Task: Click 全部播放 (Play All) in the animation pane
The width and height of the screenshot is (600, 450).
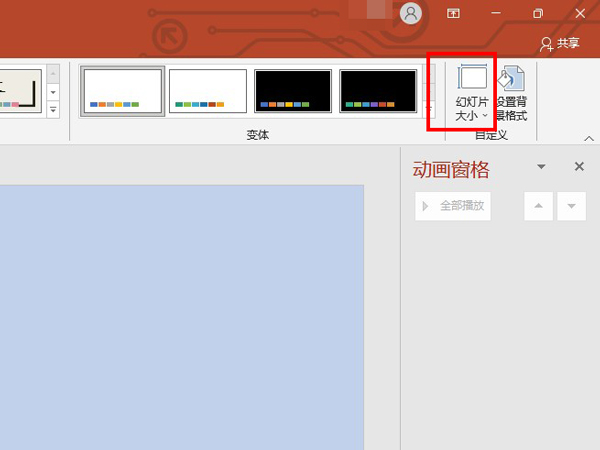Action: point(453,206)
